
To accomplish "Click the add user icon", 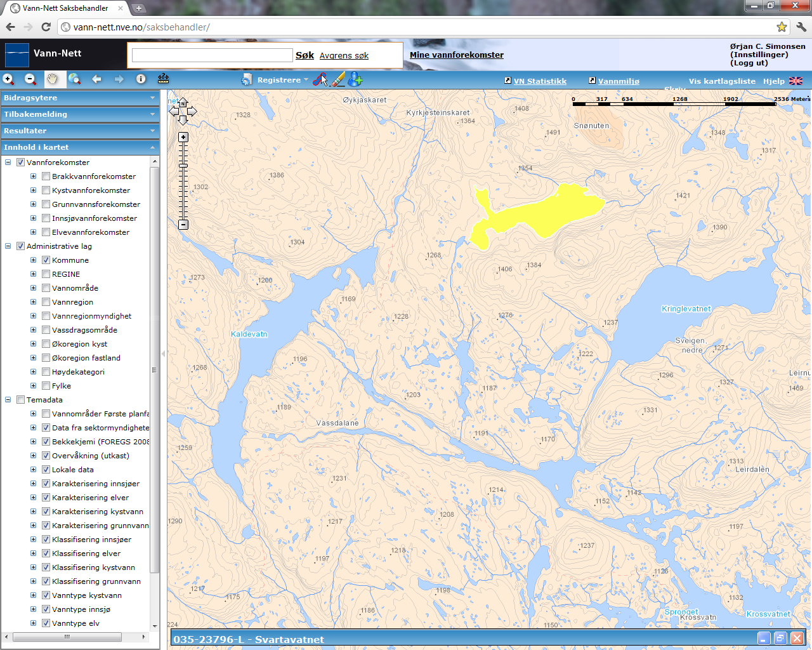I will coord(355,79).
